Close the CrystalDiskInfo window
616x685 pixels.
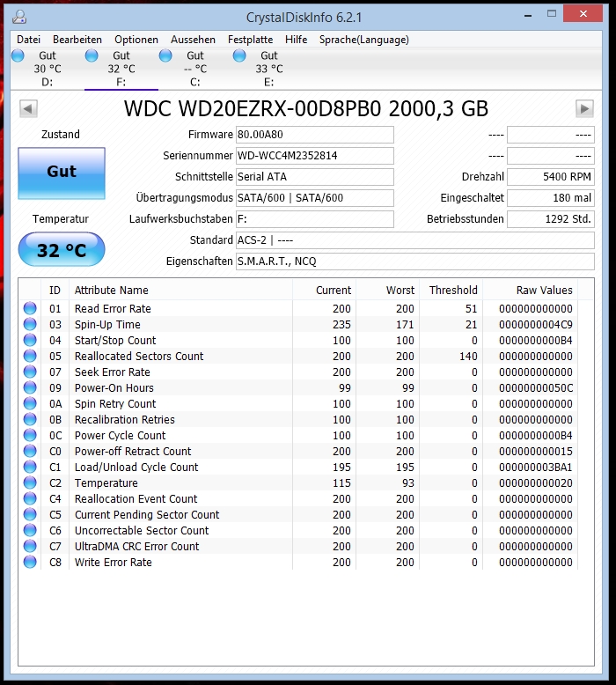[583, 14]
